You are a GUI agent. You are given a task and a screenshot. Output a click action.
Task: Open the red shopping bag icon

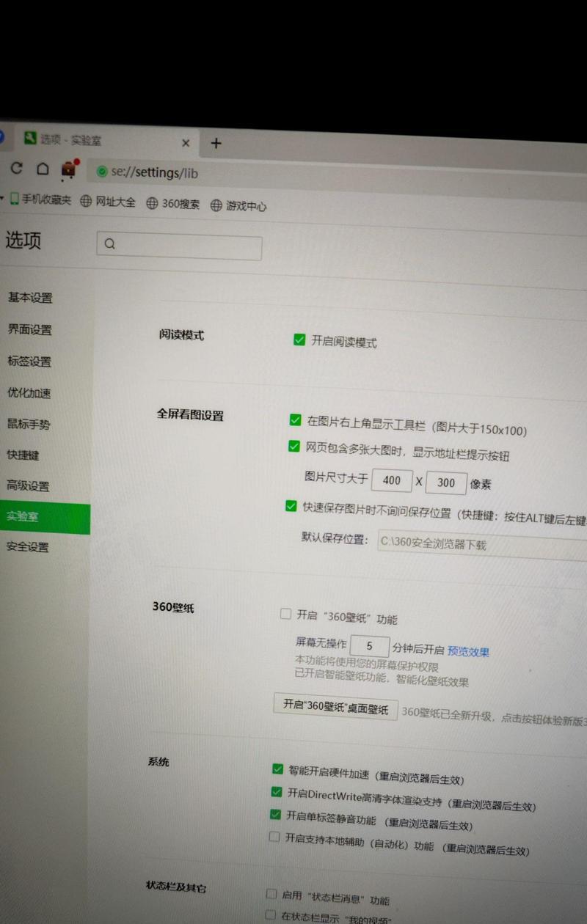tap(68, 169)
